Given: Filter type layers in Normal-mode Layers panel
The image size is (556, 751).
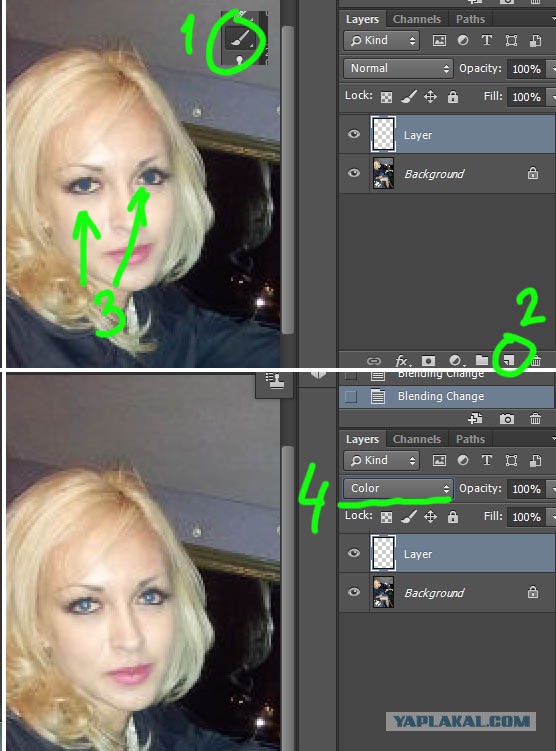Looking at the screenshot, I should (487, 40).
